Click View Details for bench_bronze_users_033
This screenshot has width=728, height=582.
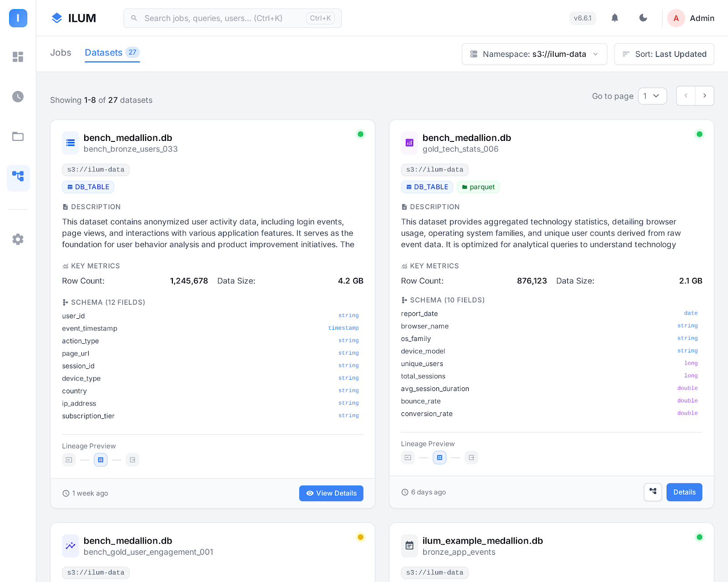(x=331, y=493)
